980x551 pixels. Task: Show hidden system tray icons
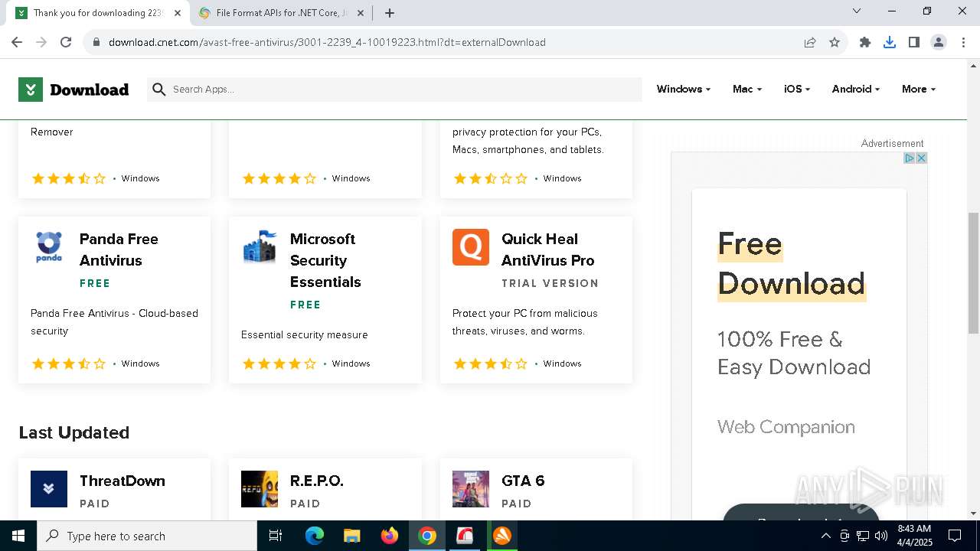825,536
